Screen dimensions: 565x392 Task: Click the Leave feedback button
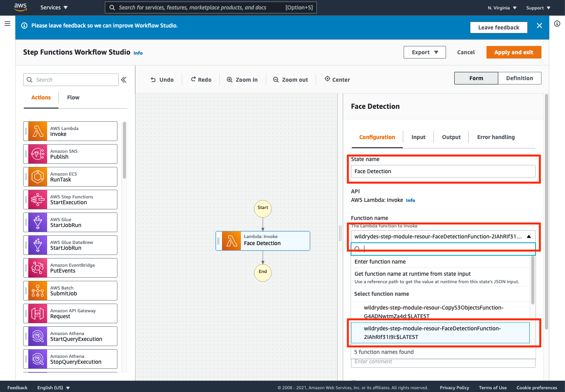pos(499,27)
